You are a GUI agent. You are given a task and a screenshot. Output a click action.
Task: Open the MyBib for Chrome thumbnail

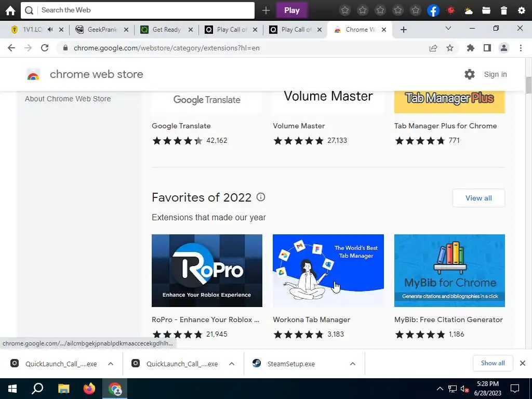[449, 271]
